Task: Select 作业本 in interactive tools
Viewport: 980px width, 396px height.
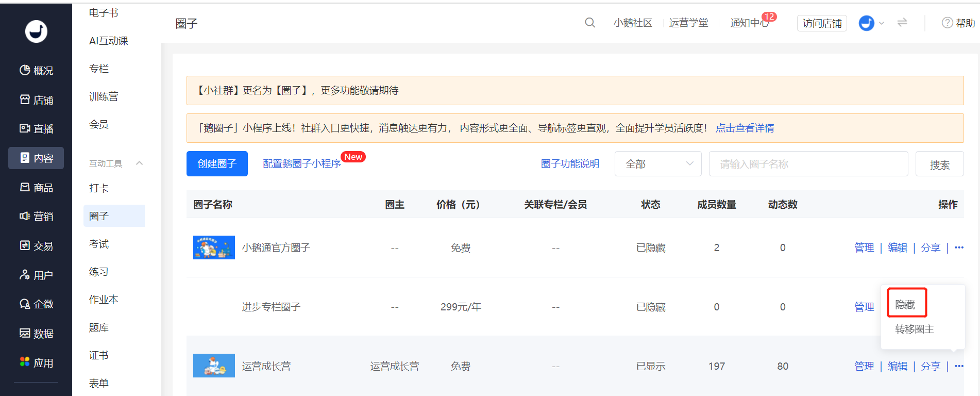Action: point(104,300)
